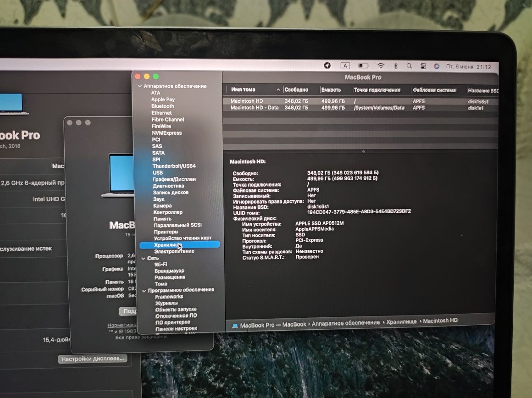Select Звук in the sidebar
Screen dimensions: 532x398
coord(159,199)
